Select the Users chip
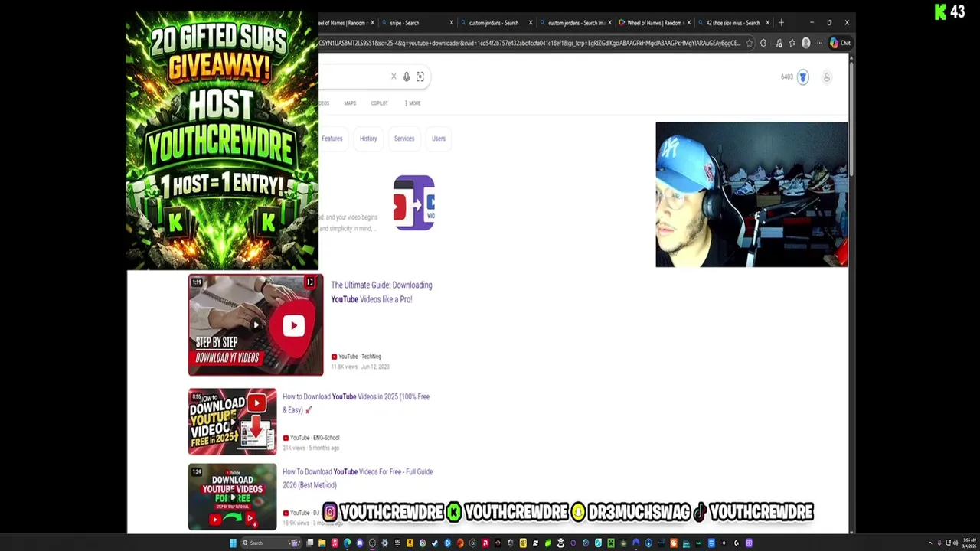980x551 pixels. tap(439, 139)
